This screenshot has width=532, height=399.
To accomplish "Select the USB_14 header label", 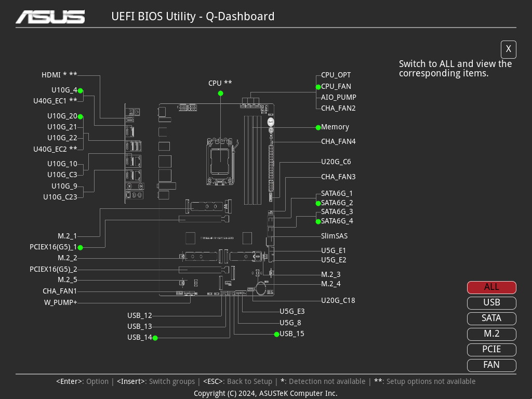I will pos(139,337).
